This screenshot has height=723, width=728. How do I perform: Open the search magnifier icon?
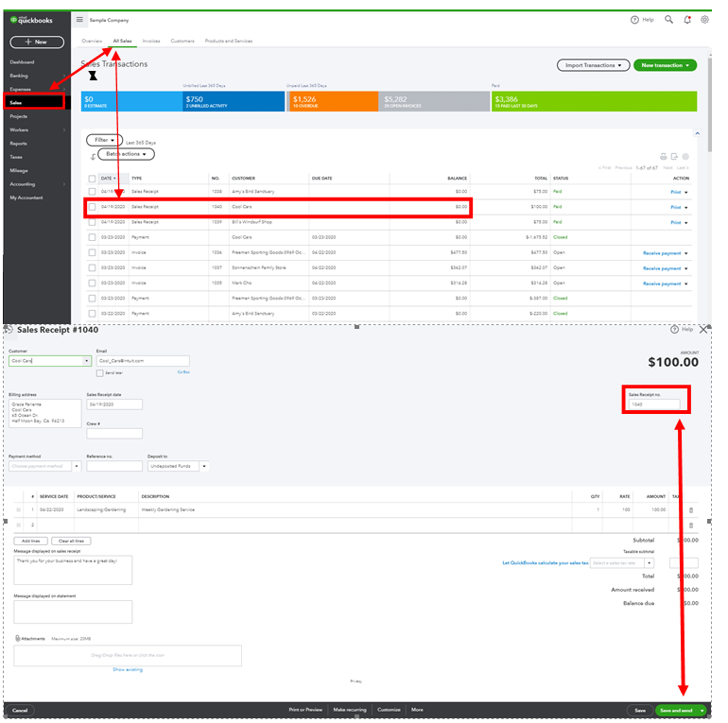pyautogui.click(x=668, y=20)
